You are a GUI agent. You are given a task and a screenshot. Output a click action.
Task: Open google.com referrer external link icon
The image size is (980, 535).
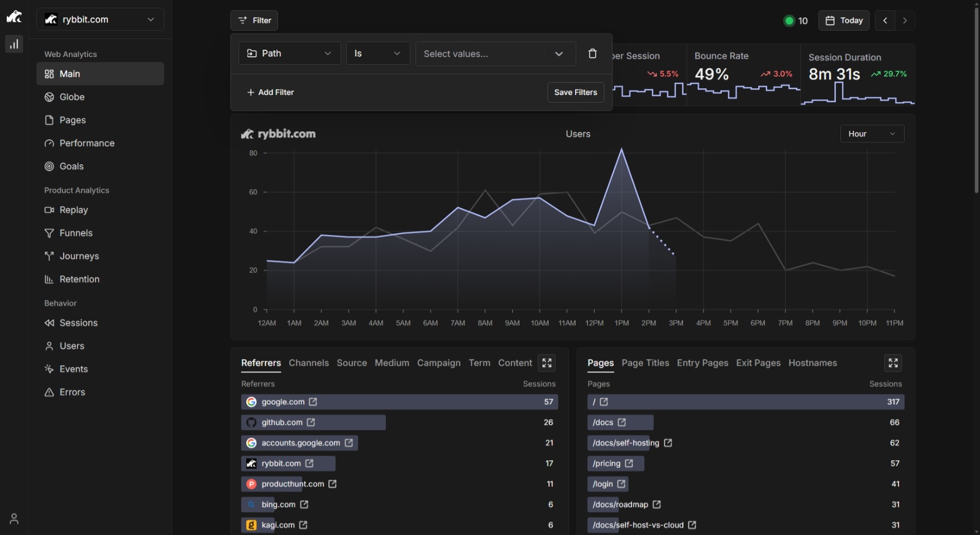313,402
